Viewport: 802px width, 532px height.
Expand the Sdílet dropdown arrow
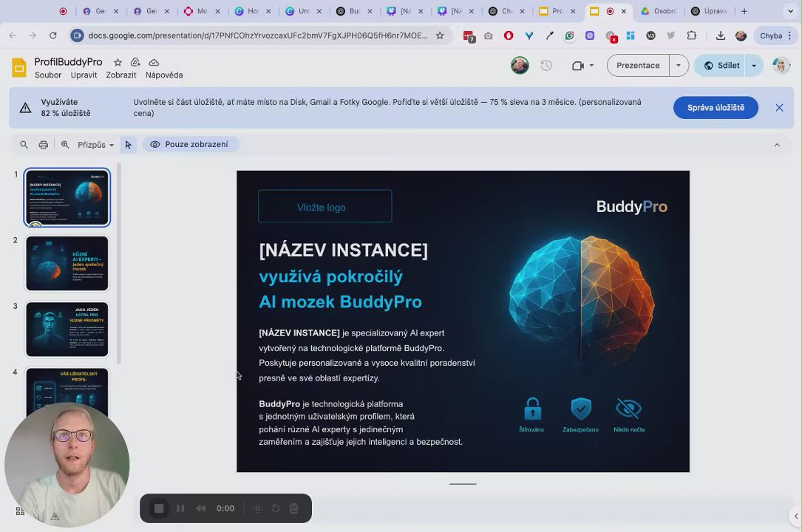[754, 66]
